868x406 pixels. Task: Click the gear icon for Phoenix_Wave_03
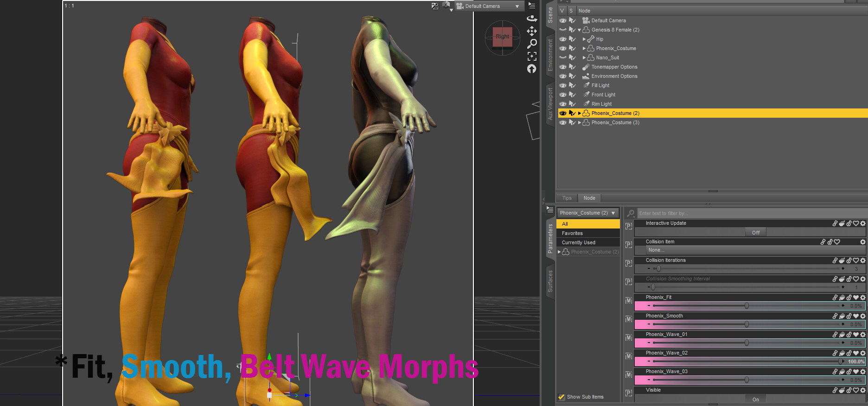(x=863, y=372)
